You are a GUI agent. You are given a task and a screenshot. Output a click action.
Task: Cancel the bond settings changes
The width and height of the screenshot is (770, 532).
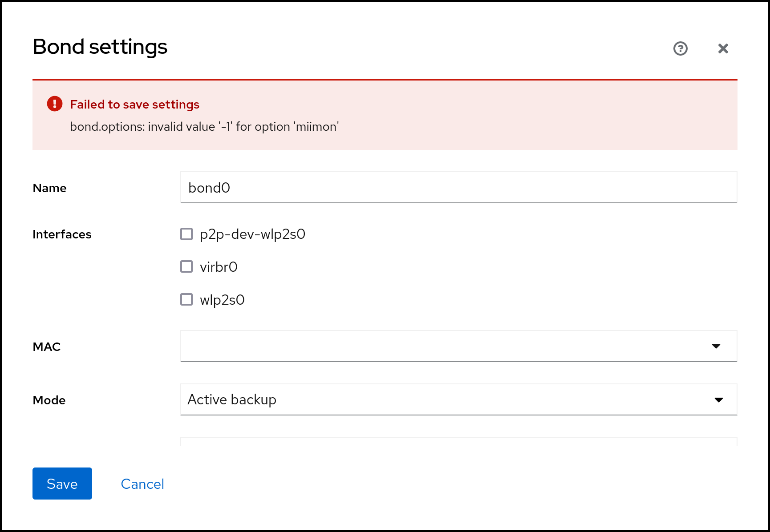tap(142, 484)
